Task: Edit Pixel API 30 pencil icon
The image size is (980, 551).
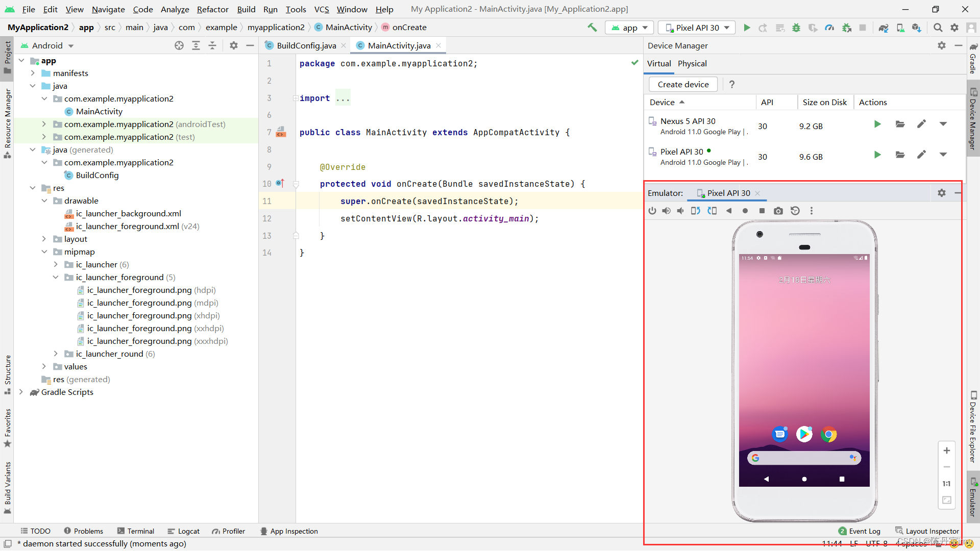Action: click(921, 155)
